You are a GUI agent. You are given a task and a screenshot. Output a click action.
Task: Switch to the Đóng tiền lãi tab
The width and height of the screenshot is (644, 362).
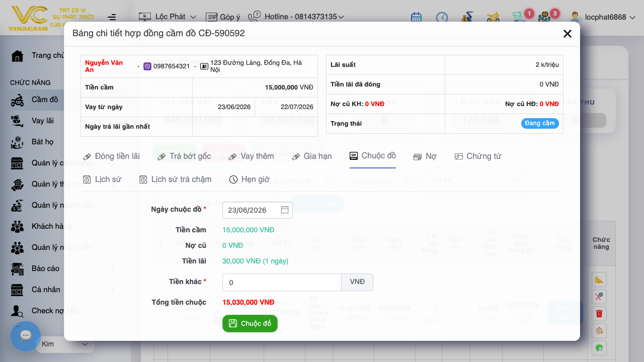[112, 156]
